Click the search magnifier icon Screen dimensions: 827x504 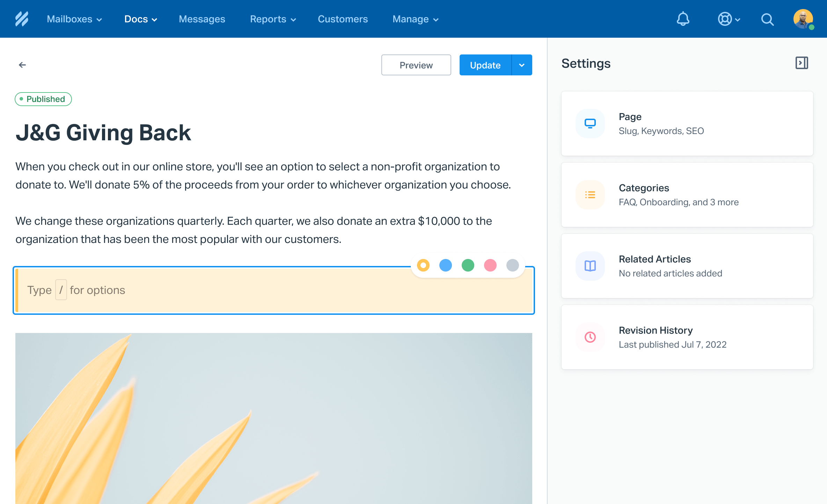click(x=767, y=19)
